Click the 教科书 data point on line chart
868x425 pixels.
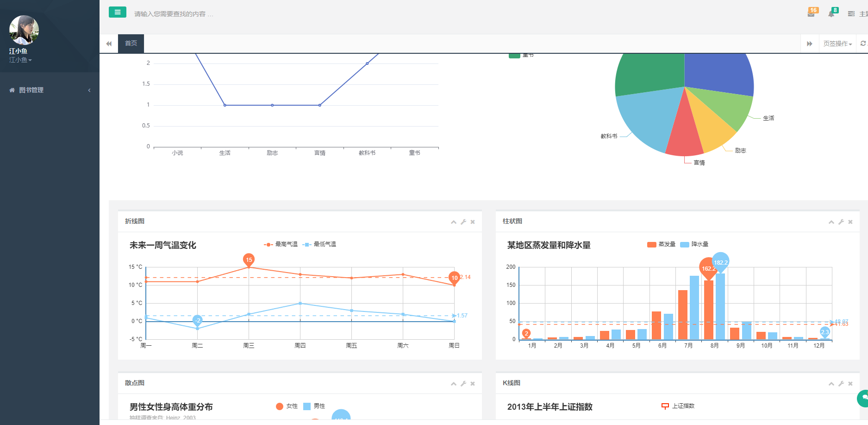[367, 63]
